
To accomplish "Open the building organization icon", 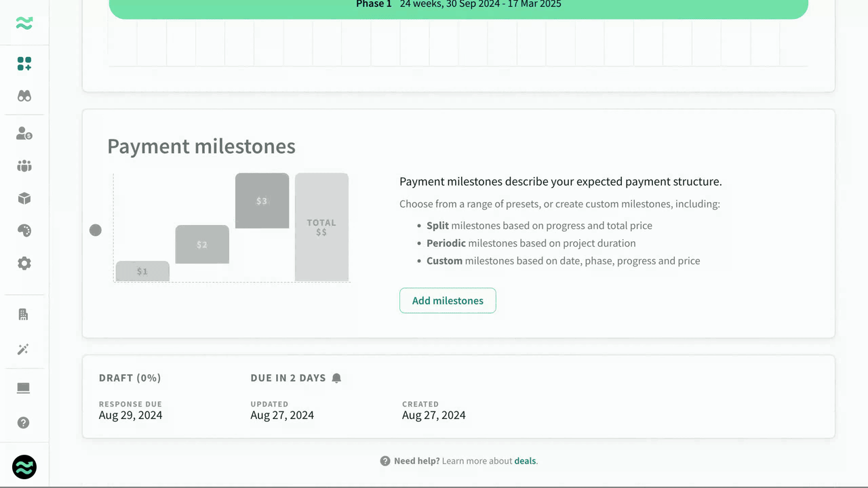I will 24,314.
